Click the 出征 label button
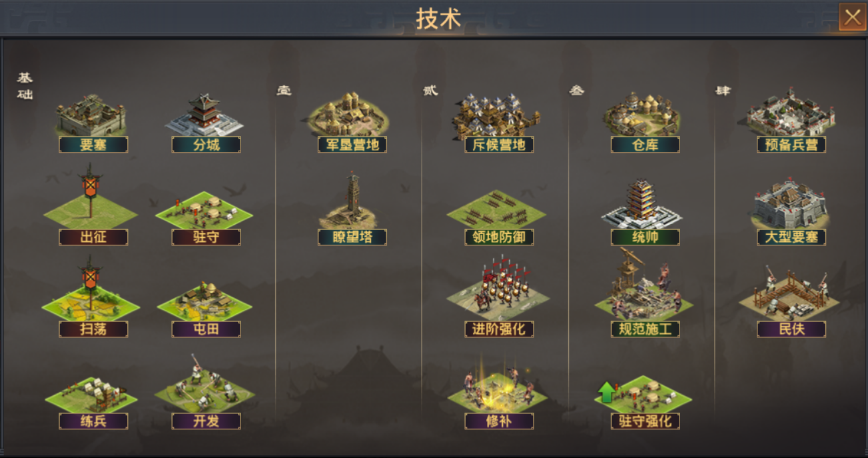 coord(93,237)
